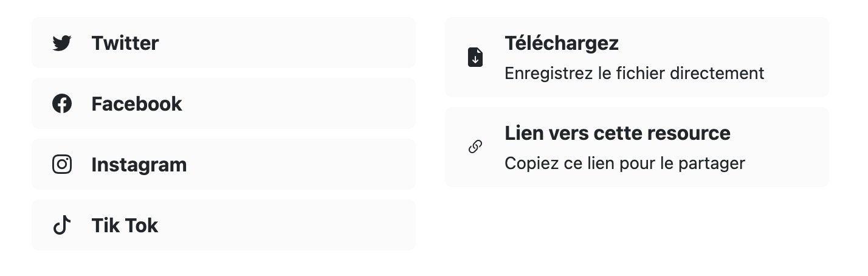Open the Instagram share card

pyautogui.click(x=224, y=164)
